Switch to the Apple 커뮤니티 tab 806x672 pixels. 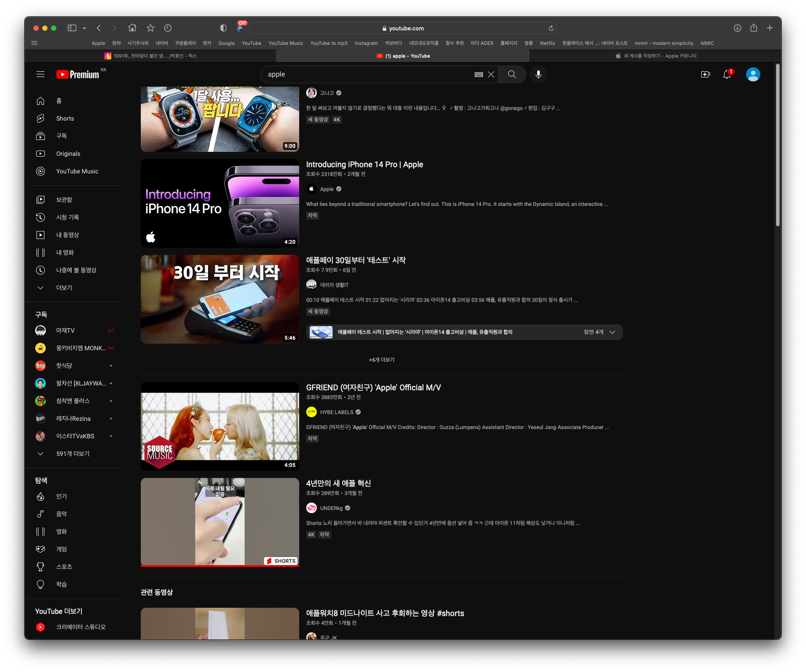coord(655,56)
